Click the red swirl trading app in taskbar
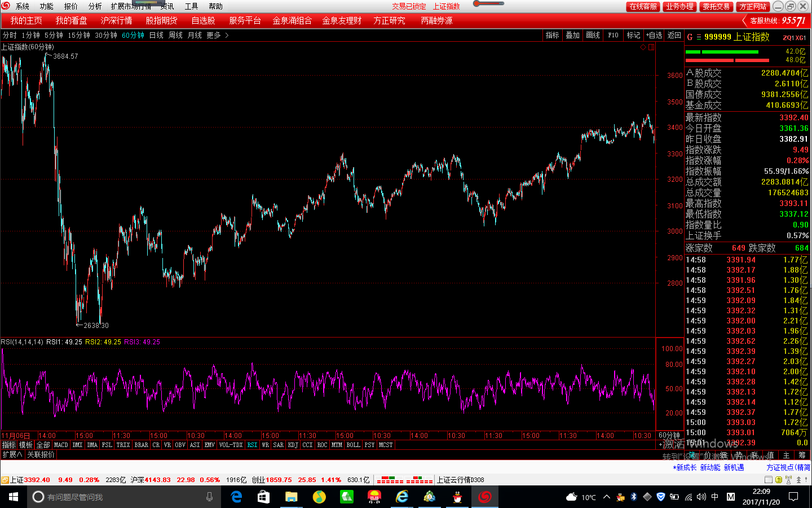Image resolution: width=812 pixels, height=508 pixels. [485, 497]
